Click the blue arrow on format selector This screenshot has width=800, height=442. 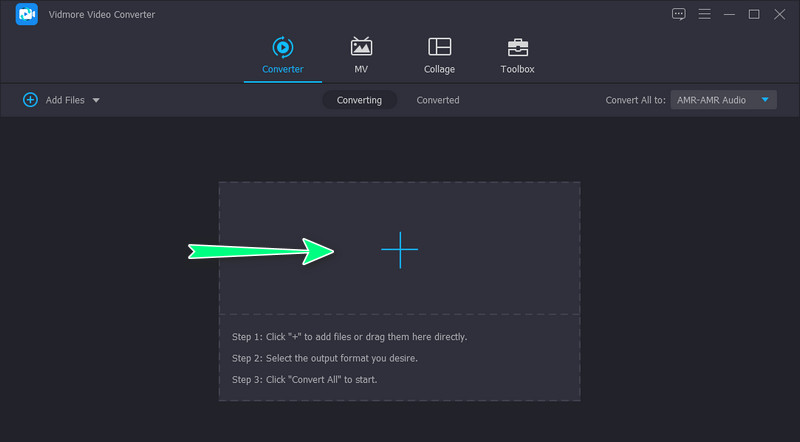coord(765,100)
